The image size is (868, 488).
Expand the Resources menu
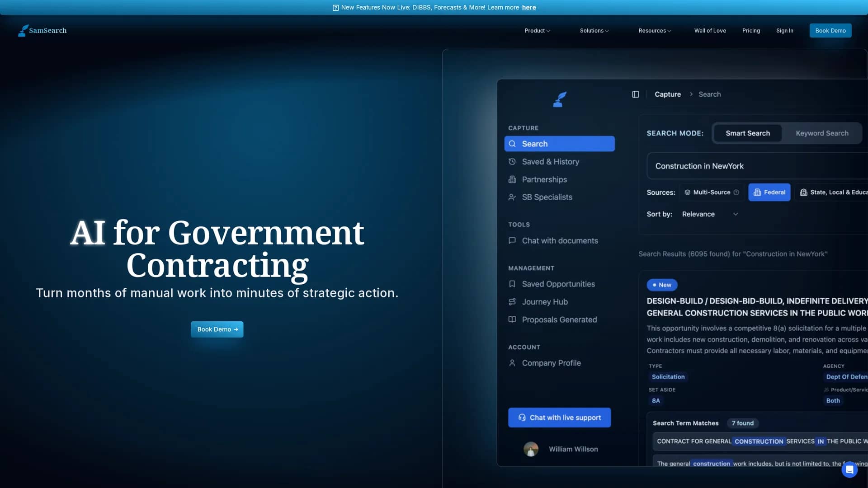(x=655, y=31)
